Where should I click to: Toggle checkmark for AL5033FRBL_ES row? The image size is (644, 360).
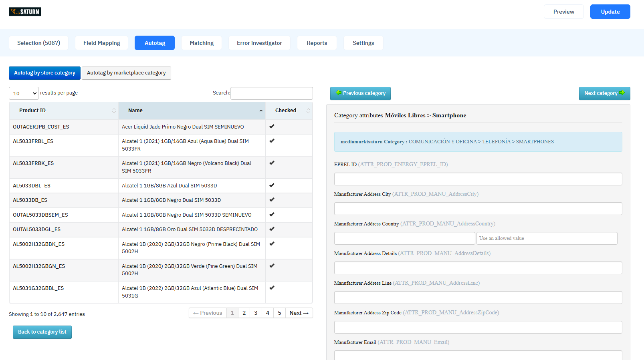[x=272, y=141]
